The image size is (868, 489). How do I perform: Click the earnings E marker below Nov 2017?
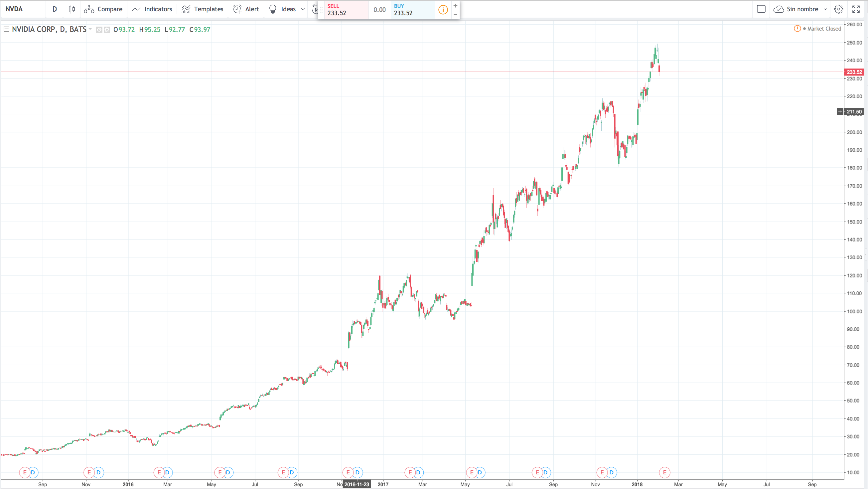coord(602,472)
